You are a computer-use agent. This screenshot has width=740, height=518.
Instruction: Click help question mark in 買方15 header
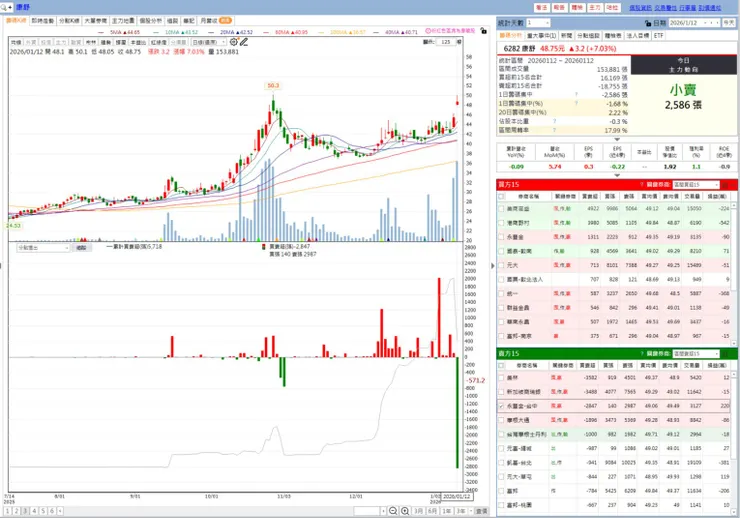click(642, 184)
